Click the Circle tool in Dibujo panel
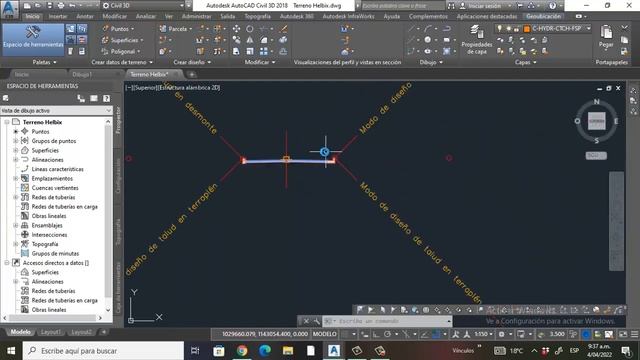Screen dimensions: 640x360 coord(427,40)
